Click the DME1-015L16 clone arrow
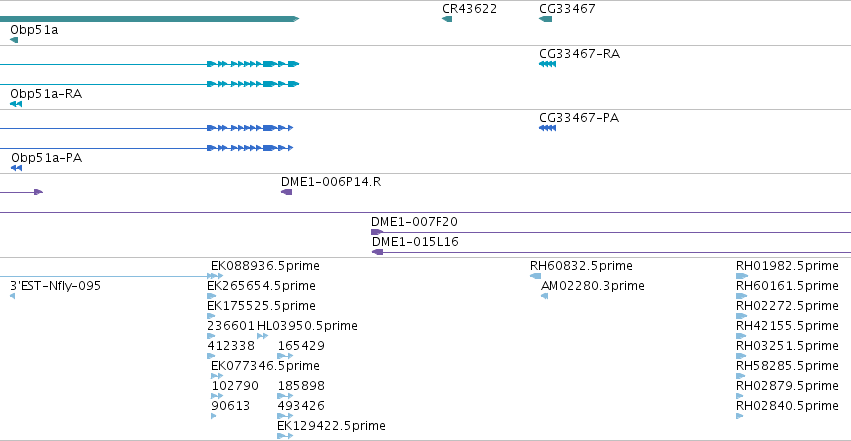 (378, 252)
